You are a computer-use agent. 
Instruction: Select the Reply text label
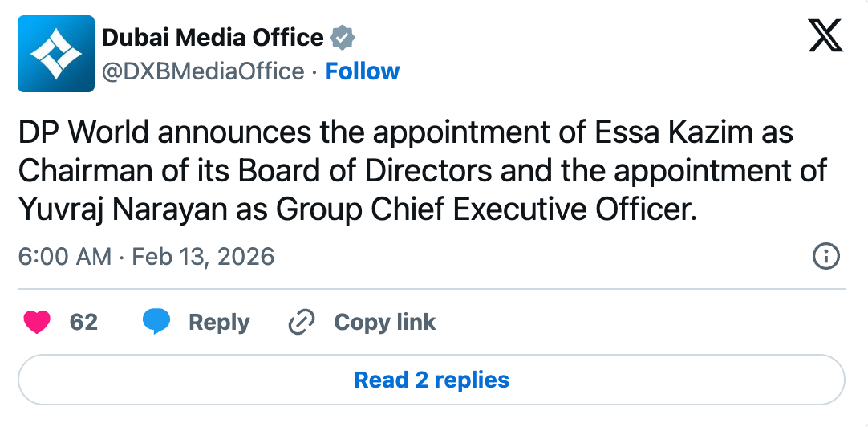(x=219, y=323)
